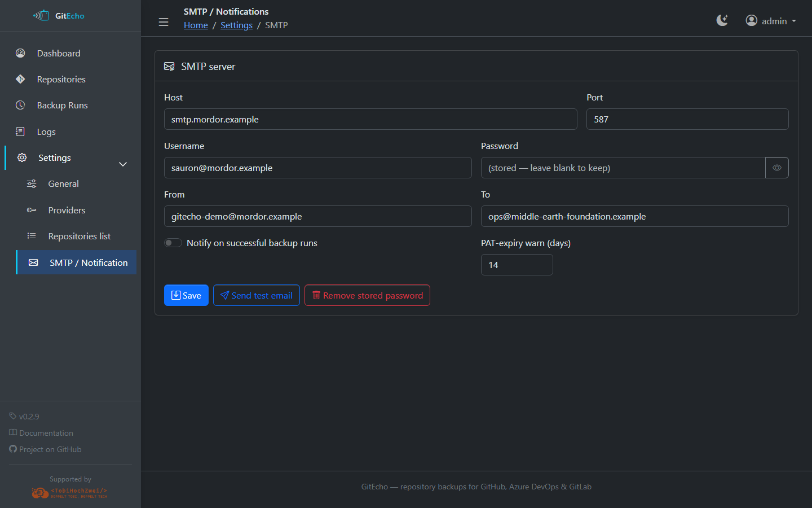Click the Save button
This screenshot has height=508, width=812.
tap(186, 295)
